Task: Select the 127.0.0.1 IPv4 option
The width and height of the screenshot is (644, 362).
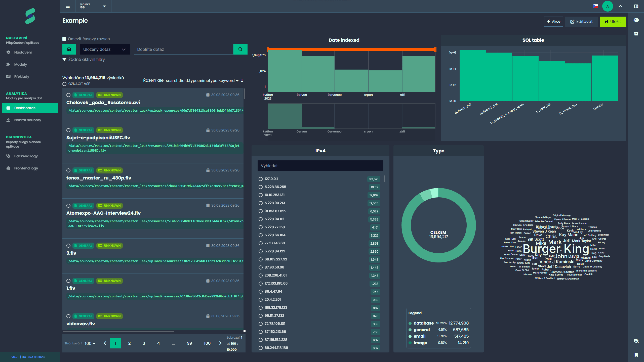Action: coord(261,179)
